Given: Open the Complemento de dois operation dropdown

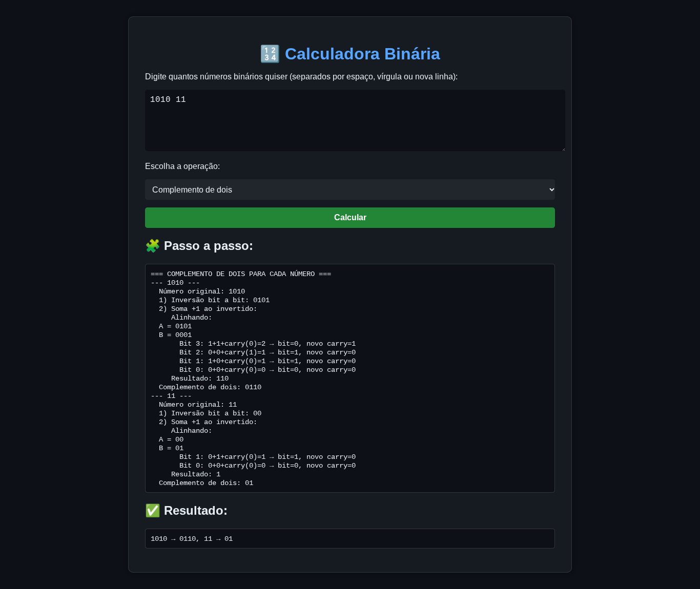Looking at the screenshot, I should point(350,190).
